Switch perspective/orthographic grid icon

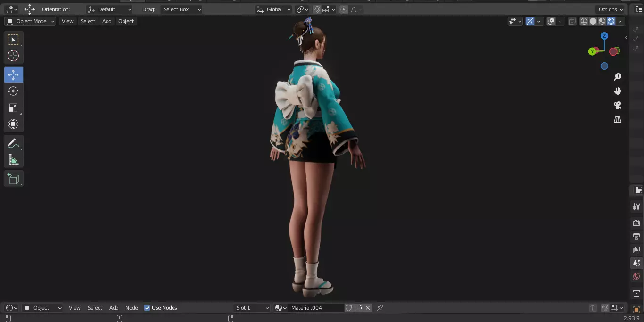point(618,120)
